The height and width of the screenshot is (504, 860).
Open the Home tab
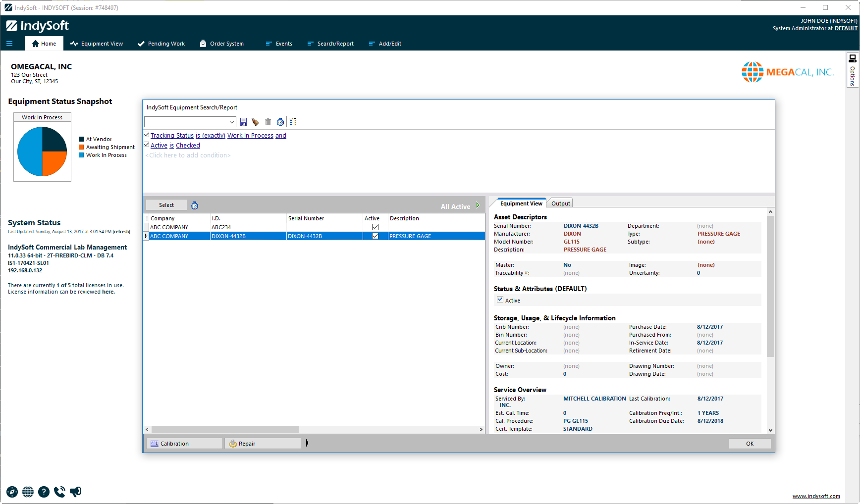[44, 44]
